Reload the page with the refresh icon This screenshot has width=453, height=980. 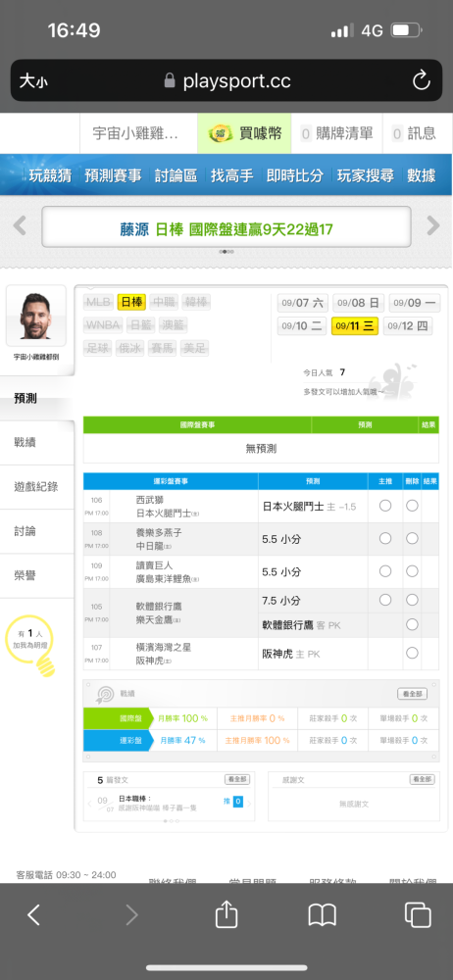point(421,80)
